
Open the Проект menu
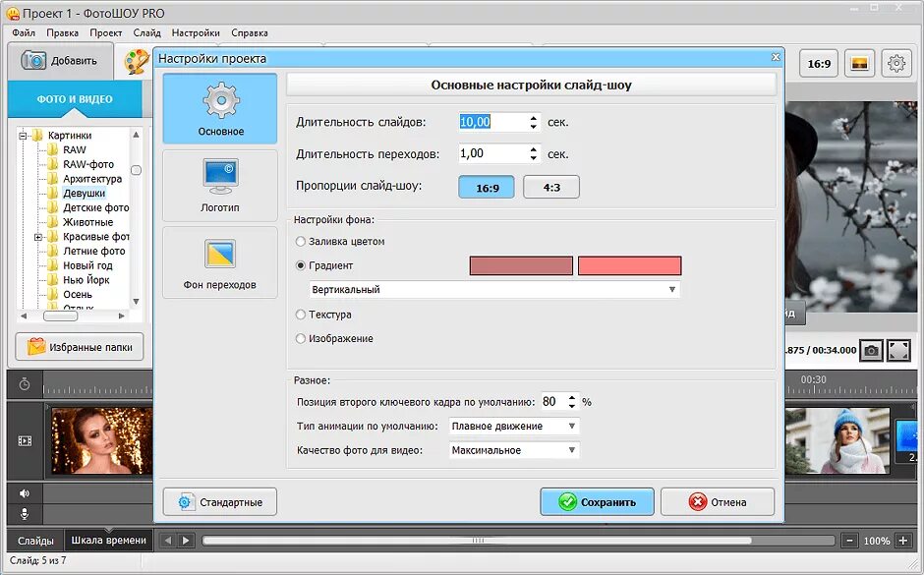coord(106,33)
